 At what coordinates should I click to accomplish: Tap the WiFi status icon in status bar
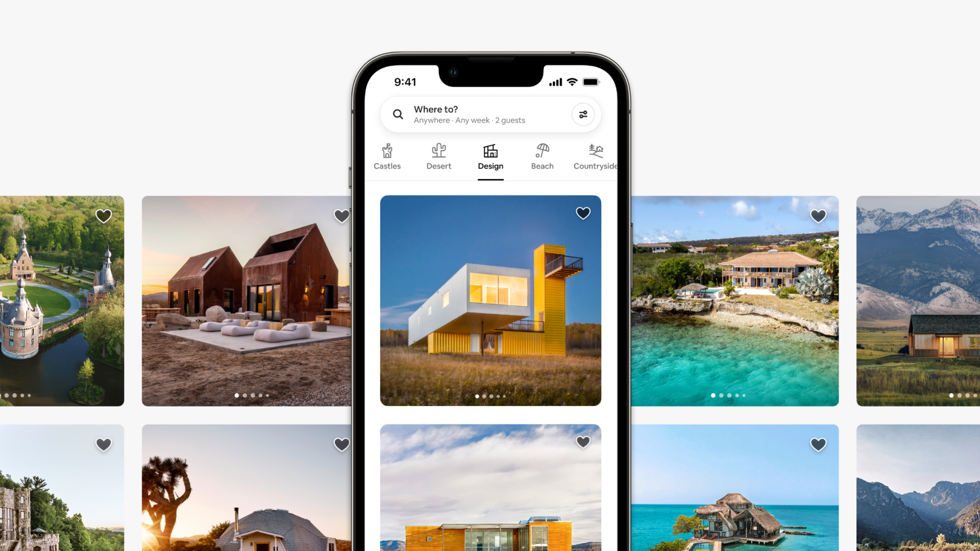tap(571, 82)
